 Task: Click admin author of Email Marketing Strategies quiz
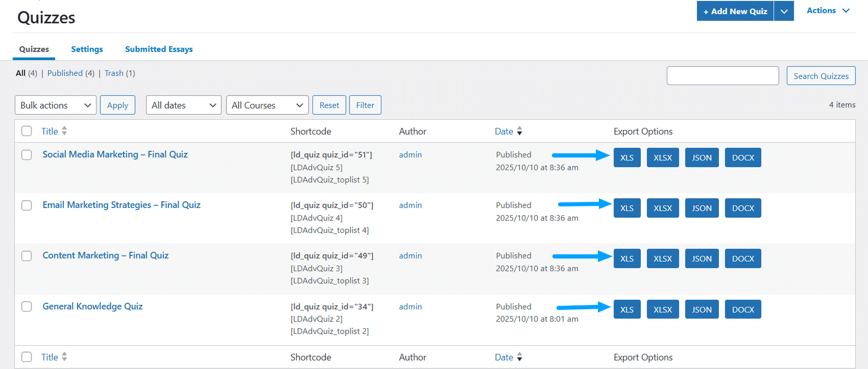(x=411, y=205)
